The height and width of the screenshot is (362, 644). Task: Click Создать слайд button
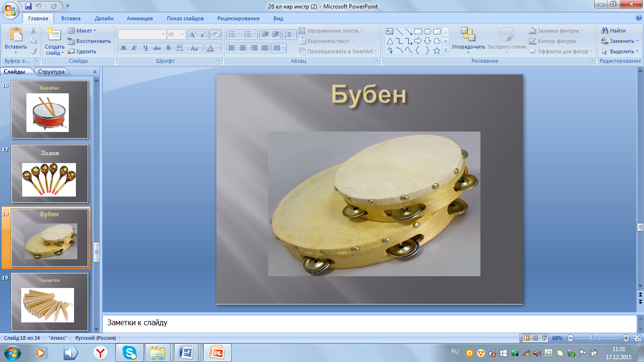pos(55,41)
